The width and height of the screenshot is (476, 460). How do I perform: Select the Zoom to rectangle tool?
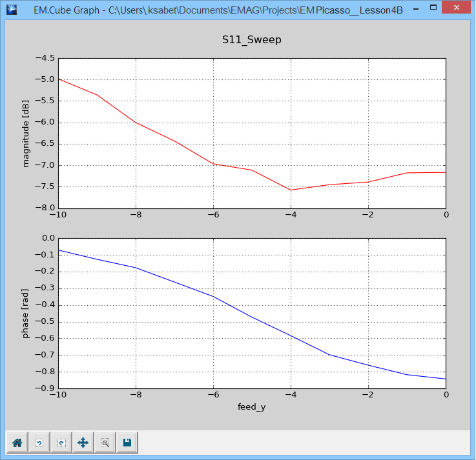pos(105,443)
